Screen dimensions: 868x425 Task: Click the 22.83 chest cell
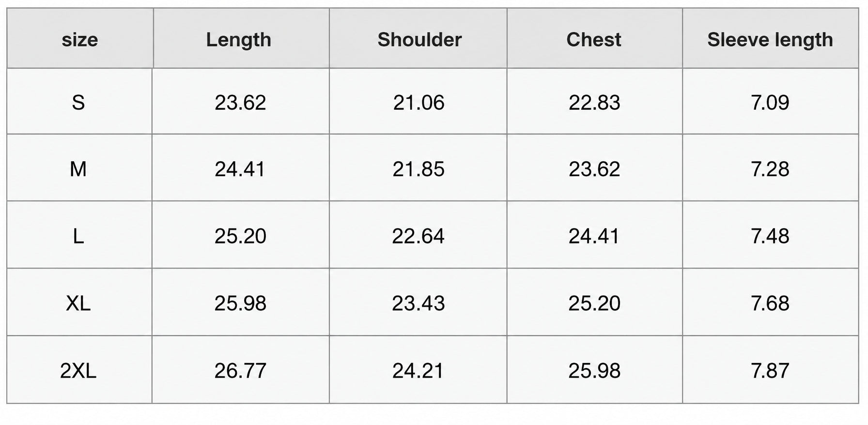pyautogui.click(x=594, y=101)
